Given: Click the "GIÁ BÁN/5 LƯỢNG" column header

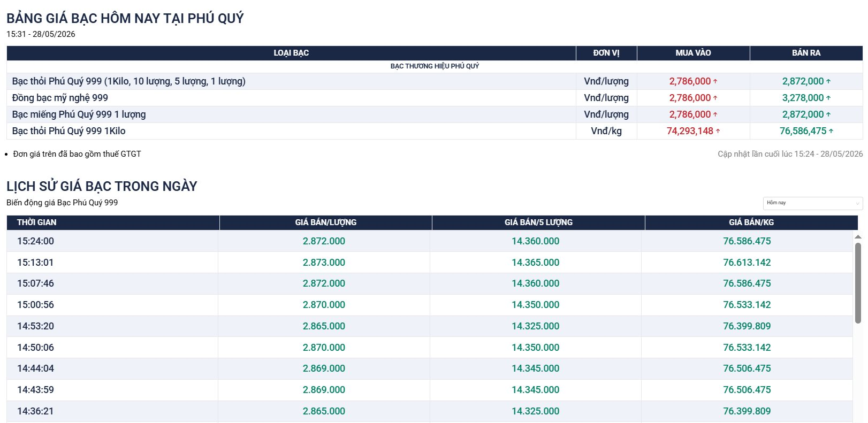Looking at the screenshot, I should [539, 222].
